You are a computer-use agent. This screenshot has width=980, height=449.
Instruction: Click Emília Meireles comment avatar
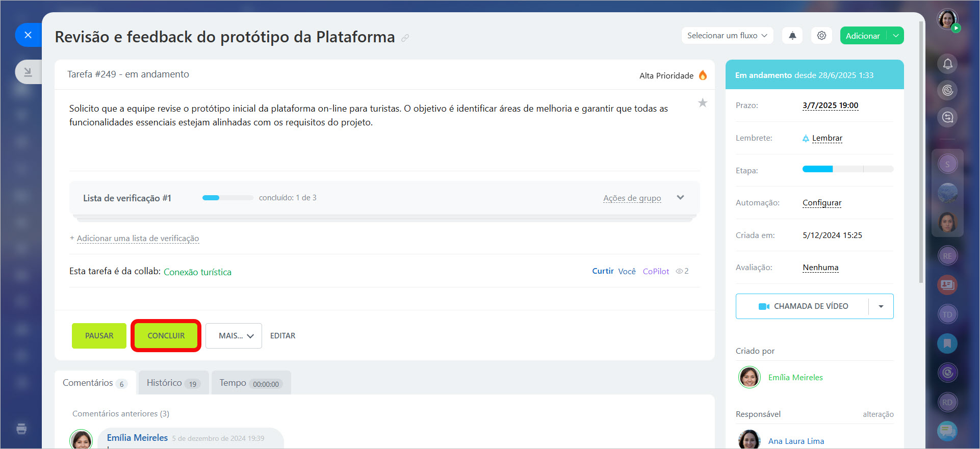(81, 439)
